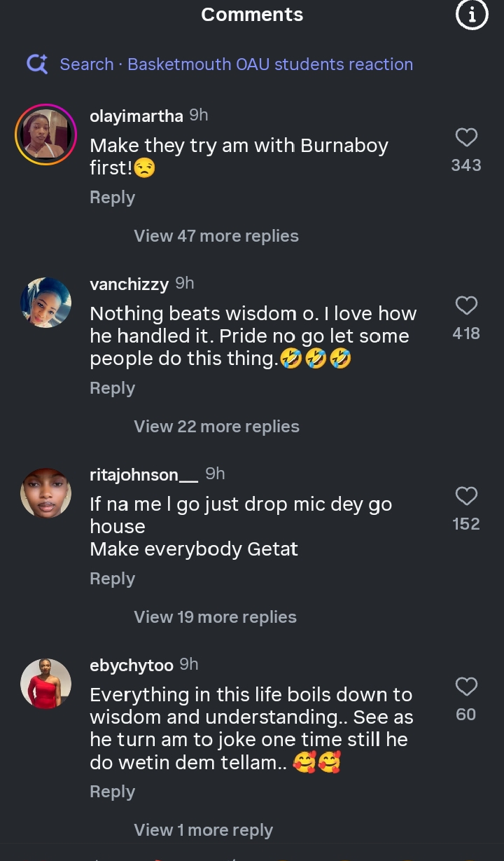View ebychytoo's profile avatar

pos(46,684)
